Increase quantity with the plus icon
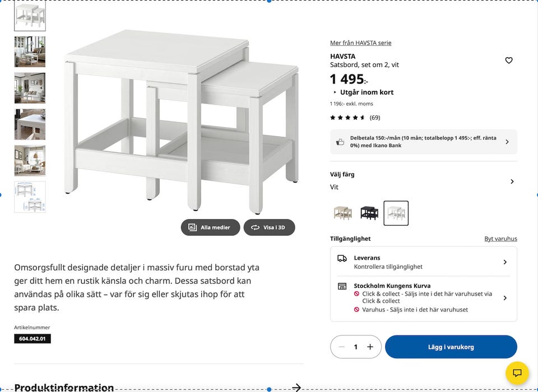 coord(370,347)
